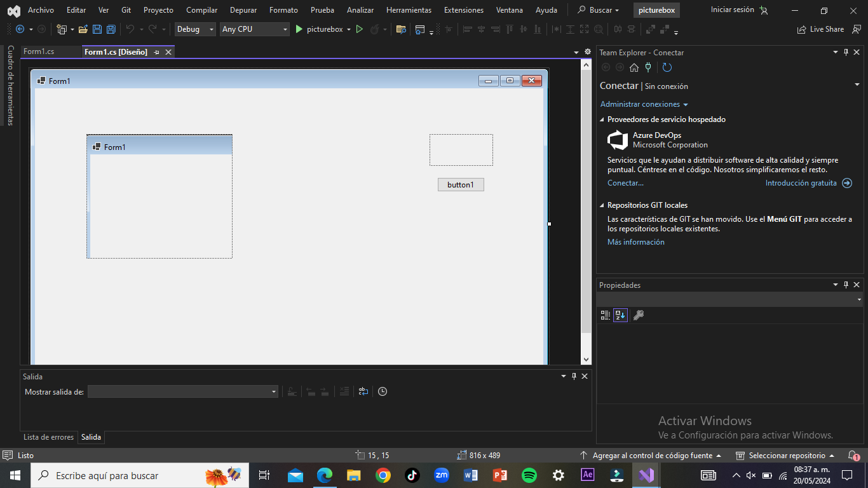
Task: Open the Any CPU platform dropdown
Action: coord(254,29)
